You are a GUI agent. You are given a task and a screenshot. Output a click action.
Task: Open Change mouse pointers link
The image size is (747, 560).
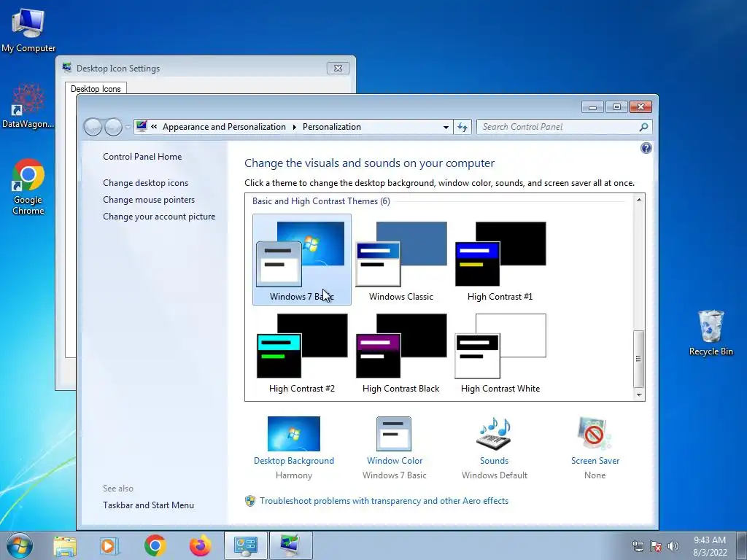[x=149, y=200]
